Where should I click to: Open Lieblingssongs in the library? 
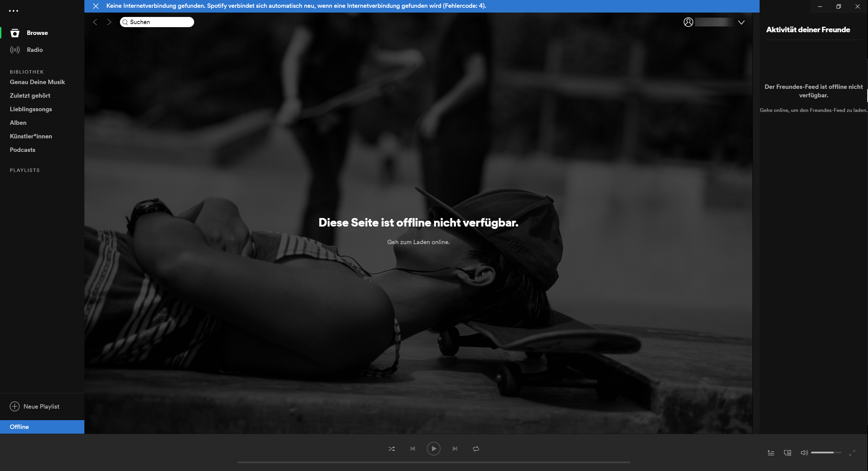(x=31, y=109)
